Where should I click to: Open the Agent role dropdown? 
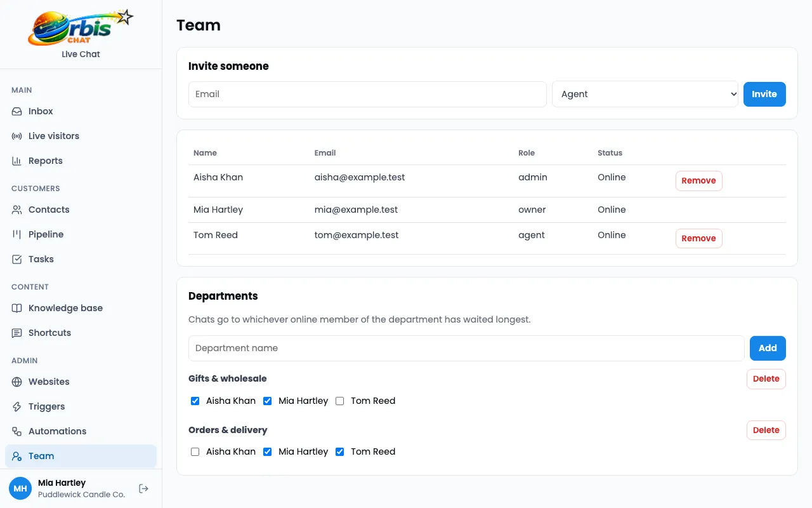(645, 94)
